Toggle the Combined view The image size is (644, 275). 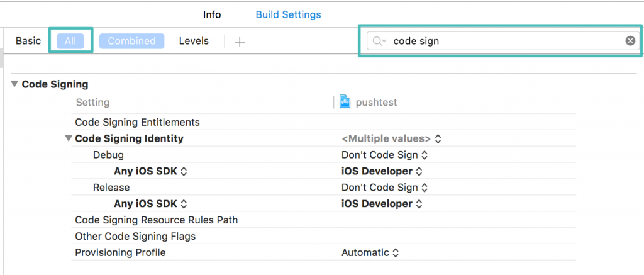131,41
